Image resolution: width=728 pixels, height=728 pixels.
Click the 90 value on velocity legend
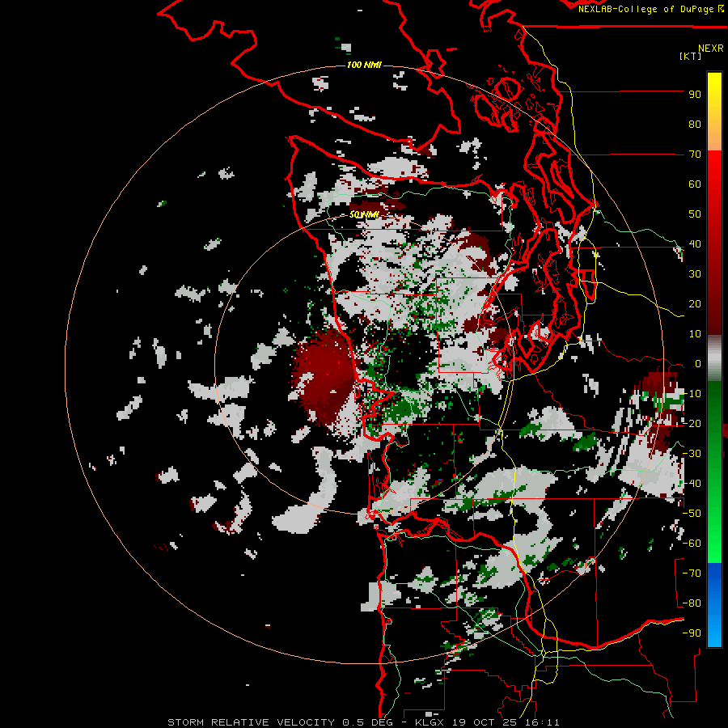[695, 95]
